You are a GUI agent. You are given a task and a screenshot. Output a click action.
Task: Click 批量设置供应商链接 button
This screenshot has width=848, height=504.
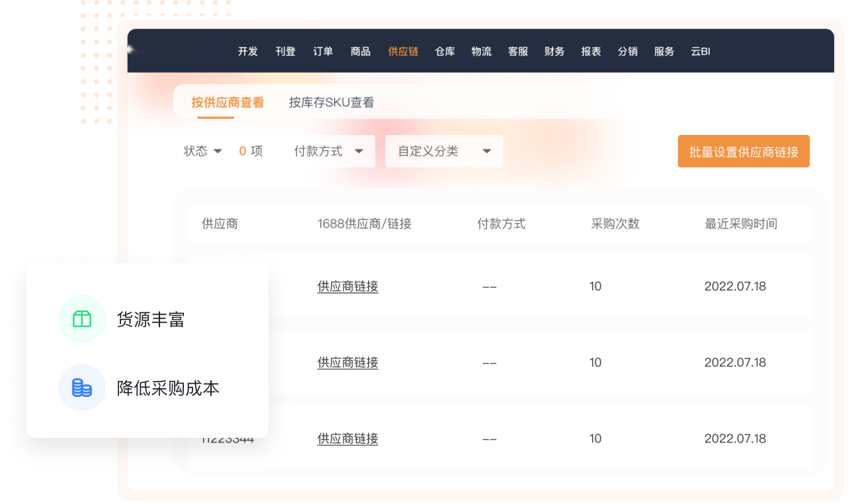[x=743, y=151]
